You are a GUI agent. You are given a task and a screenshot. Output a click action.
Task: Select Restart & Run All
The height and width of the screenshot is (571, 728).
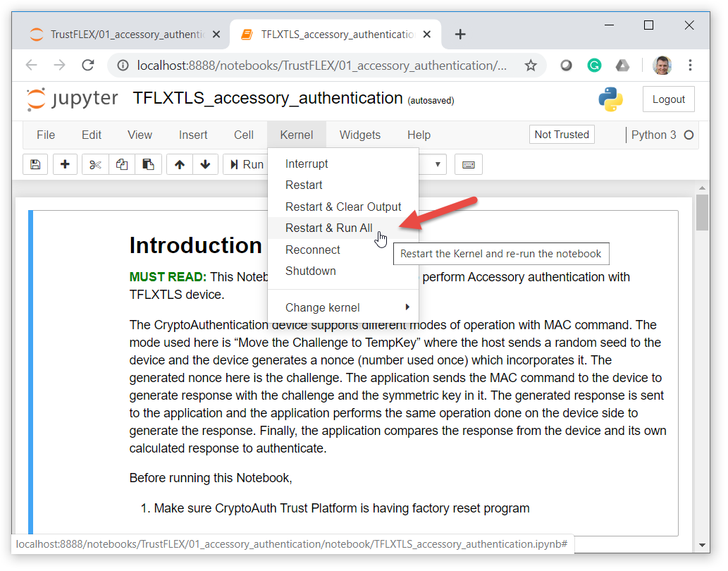click(x=328, y=228)
